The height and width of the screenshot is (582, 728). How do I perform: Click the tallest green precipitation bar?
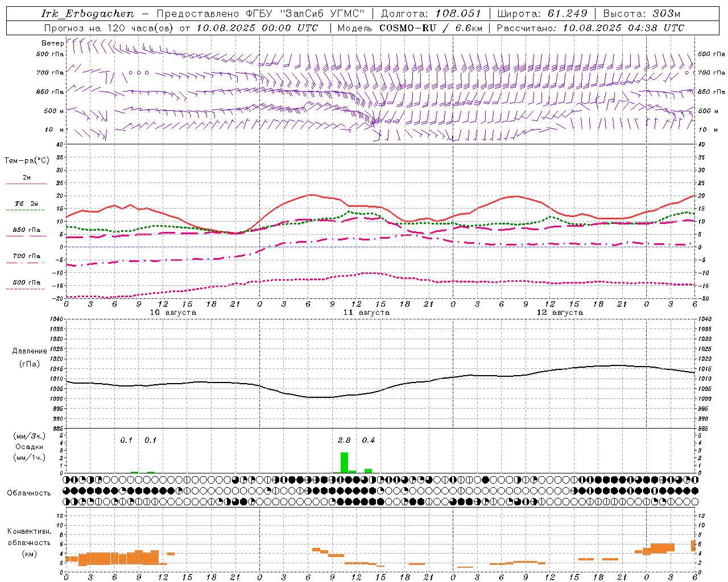pyautogui.click(x=344, y=463)
